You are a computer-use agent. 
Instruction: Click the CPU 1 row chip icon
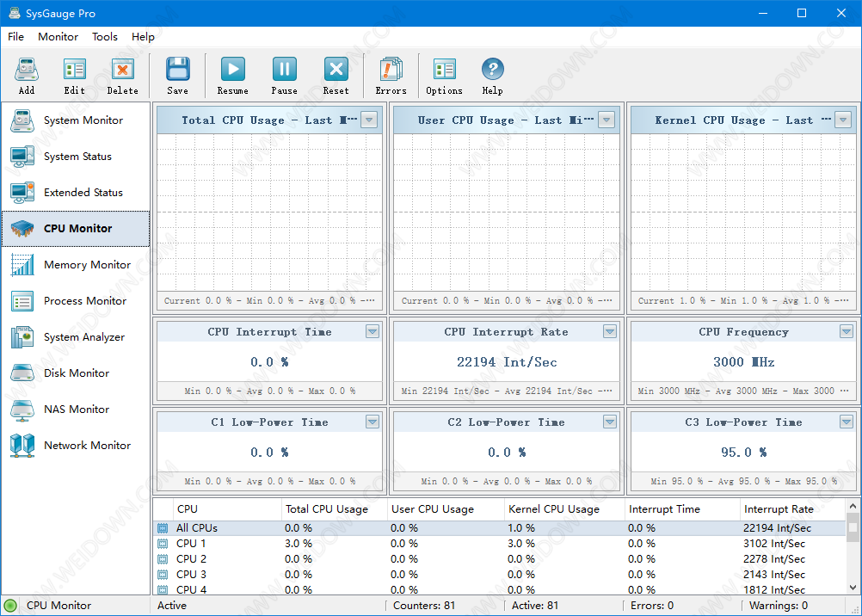pyautogui.click(x=163, y=544)
